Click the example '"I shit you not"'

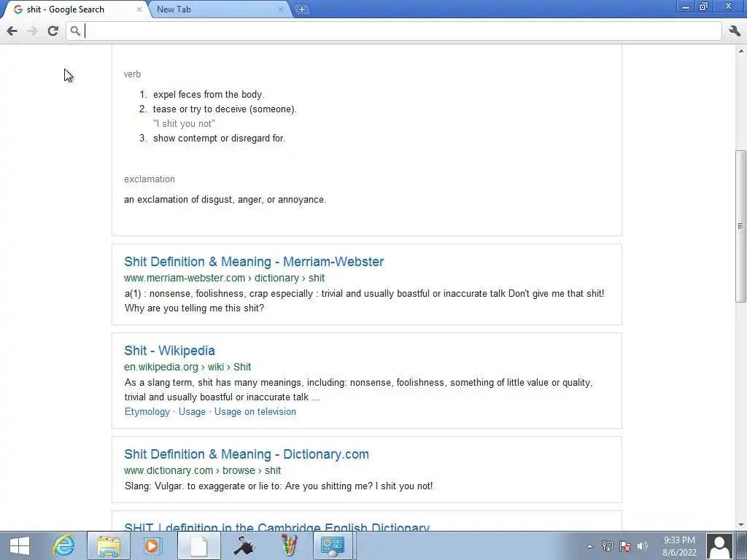pyautogui.click(x=184, y=124)
